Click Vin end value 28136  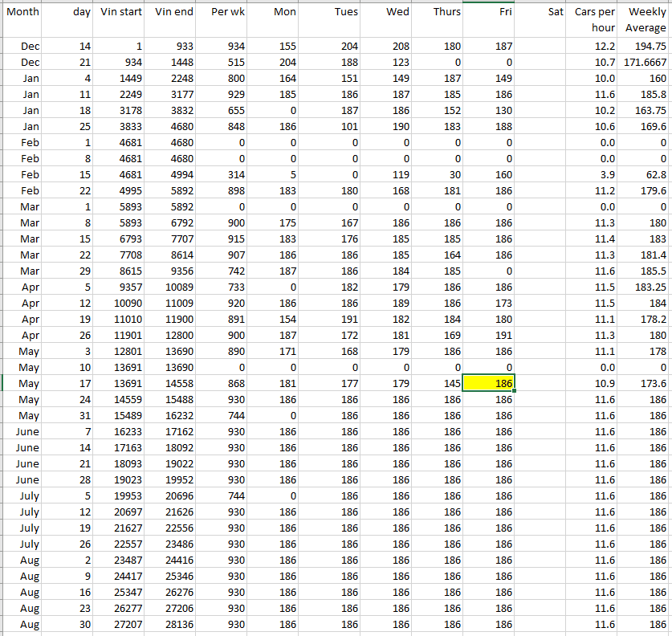(173, 624)
